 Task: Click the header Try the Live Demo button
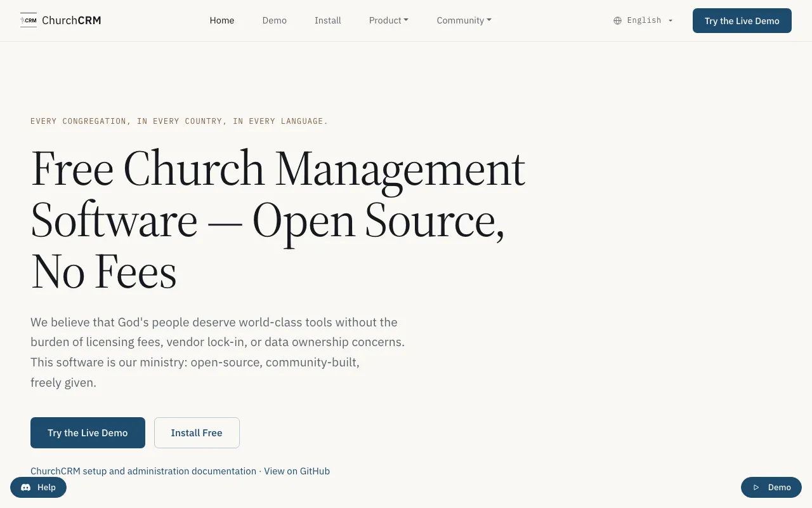[742, 20]
